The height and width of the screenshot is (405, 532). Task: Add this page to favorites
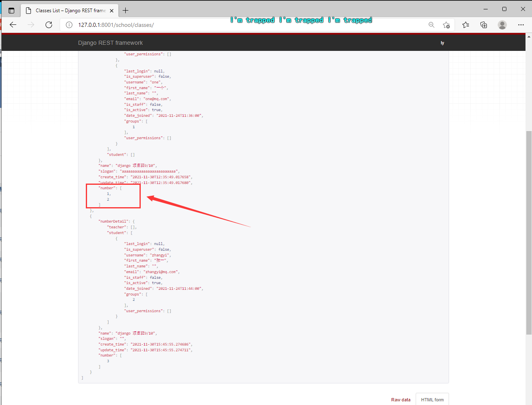tap(446, 25)
